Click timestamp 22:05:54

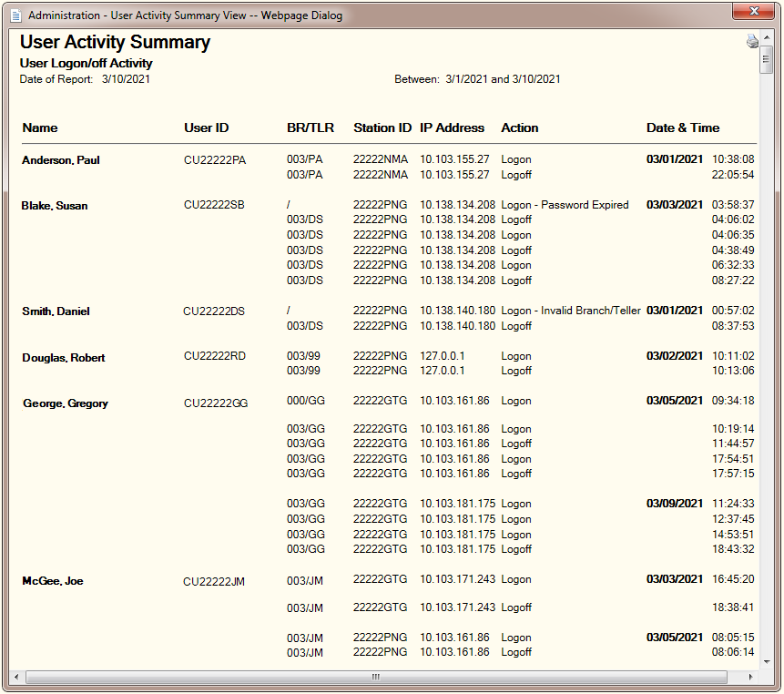pyautogui.click(x=733, y=175)
